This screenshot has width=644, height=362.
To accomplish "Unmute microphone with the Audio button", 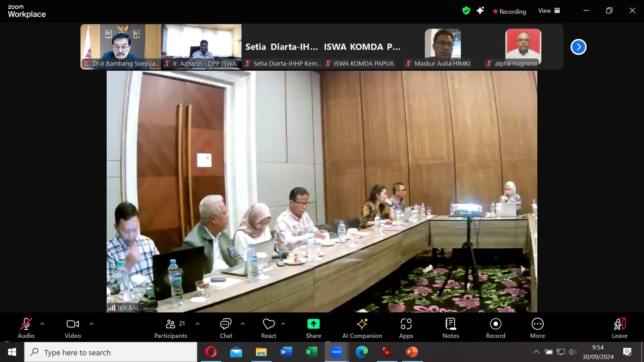I will [x=26, y=328].
